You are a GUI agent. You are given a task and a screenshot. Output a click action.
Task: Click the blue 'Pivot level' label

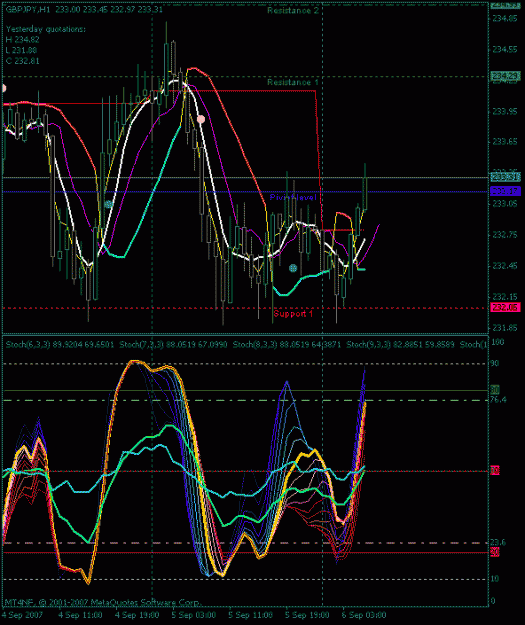(293, 197)
